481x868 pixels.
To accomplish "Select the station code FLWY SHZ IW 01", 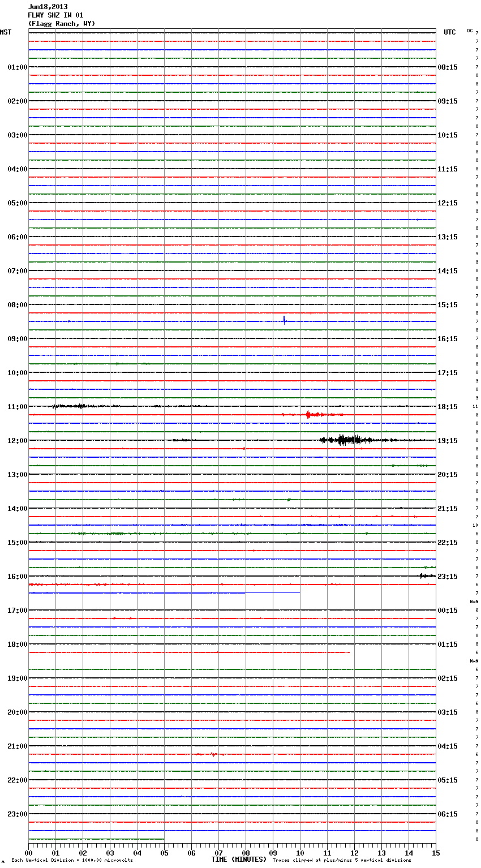I will tap(55, 15).
